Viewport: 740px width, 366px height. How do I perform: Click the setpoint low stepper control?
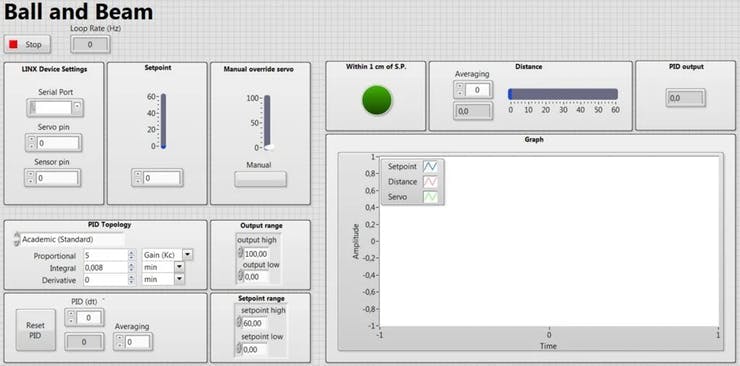(x=240, y=349)
